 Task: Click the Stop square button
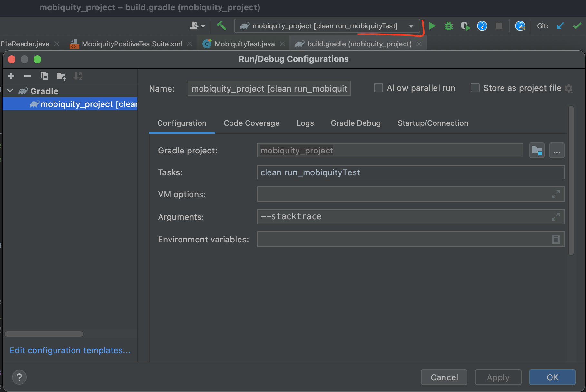click(x=499, y=26)
